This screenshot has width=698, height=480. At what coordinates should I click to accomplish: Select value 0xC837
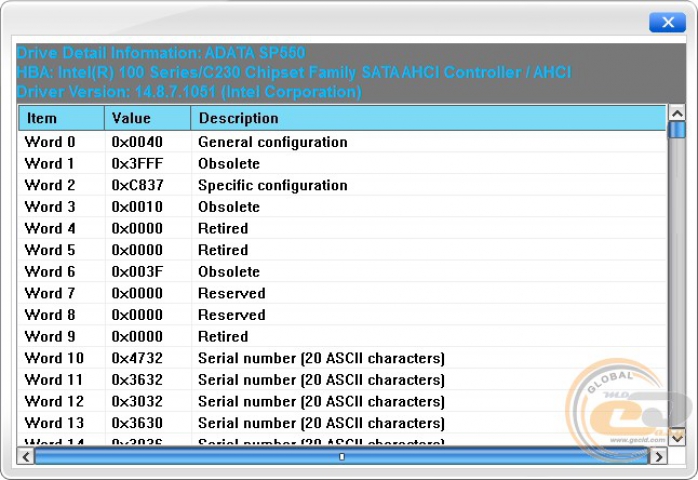point(137,185)
